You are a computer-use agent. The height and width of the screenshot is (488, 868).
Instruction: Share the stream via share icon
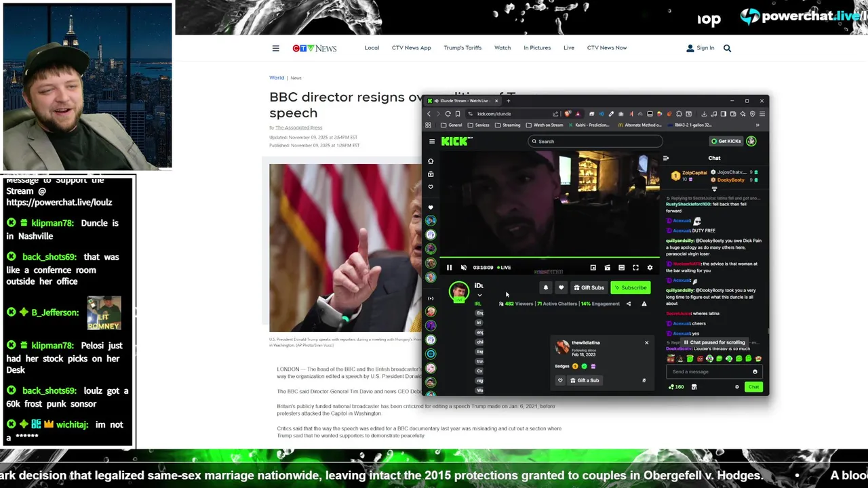click(x=629, y=304)
